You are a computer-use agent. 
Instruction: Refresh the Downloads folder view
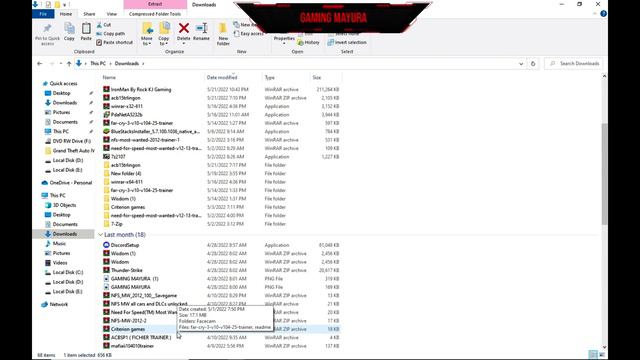click(533, 64)
